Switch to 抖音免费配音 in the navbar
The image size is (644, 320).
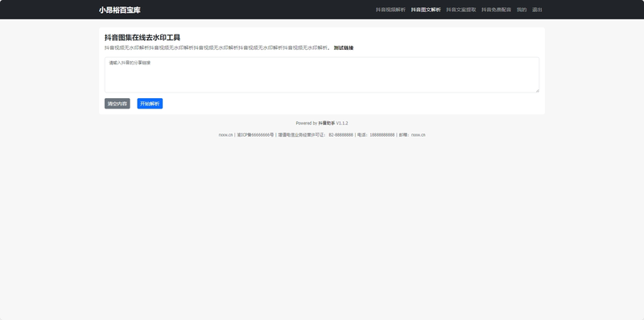tap(497, 10)
